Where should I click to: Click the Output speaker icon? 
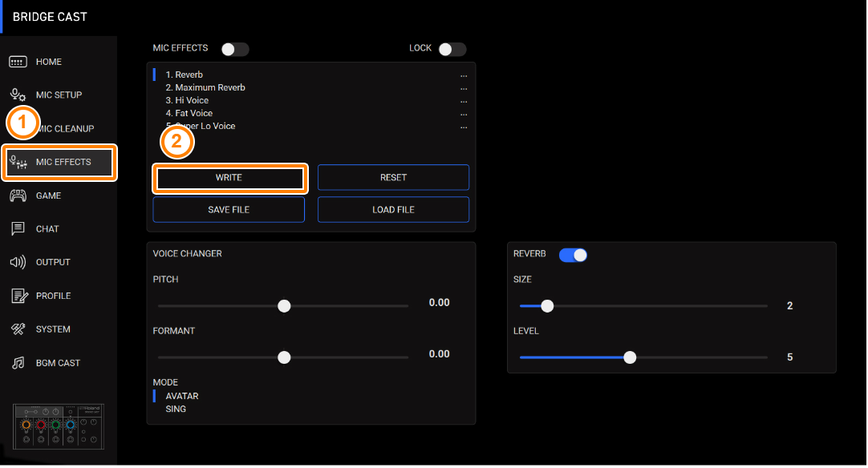point(18,262)
